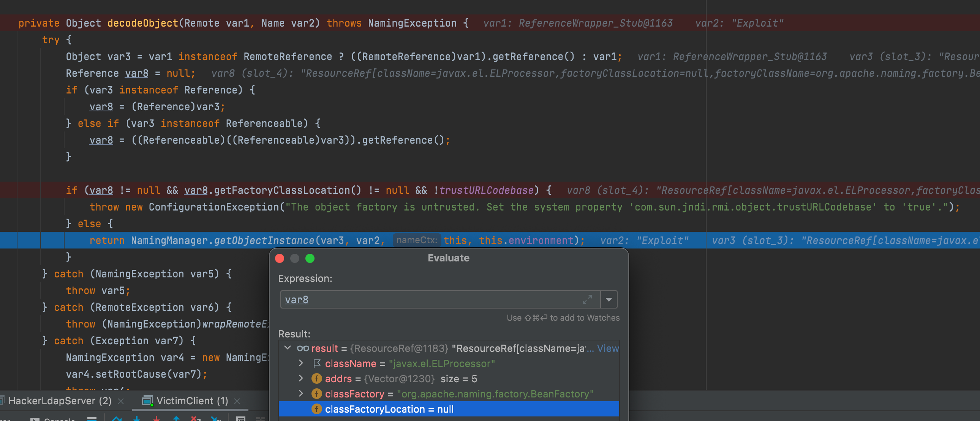
Task: Click the green zoom button of Evaluate dialog
Action: click(x=310, y=258)
